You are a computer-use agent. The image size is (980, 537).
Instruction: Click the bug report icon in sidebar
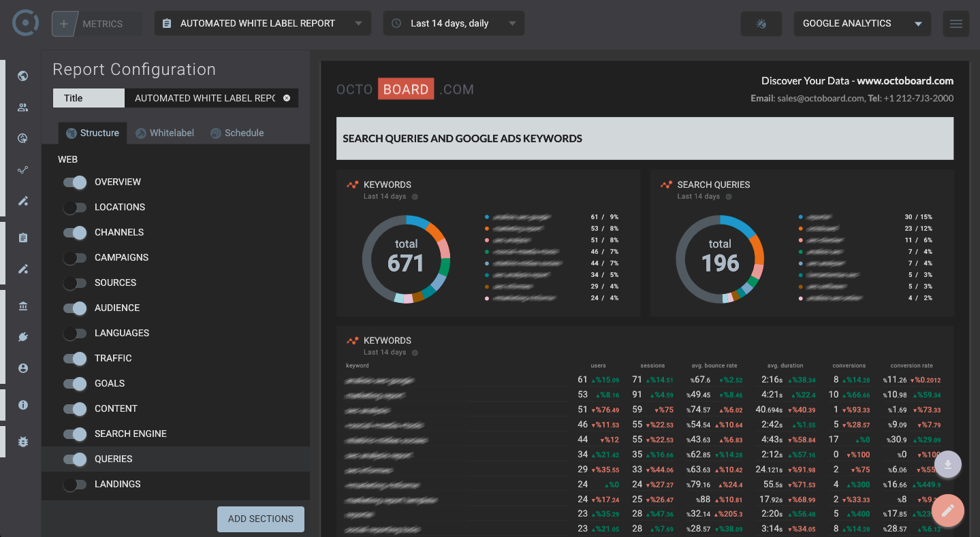23,442
